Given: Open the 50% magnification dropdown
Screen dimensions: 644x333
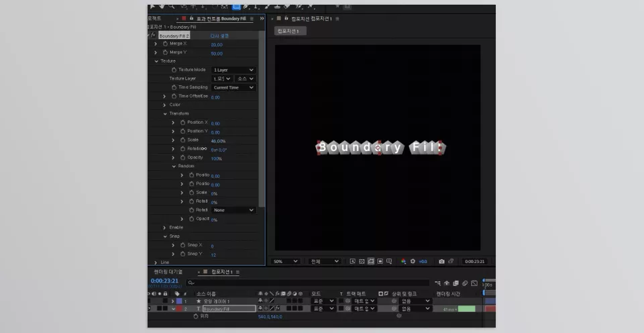Looking at the screenshot, I should 284,261.
